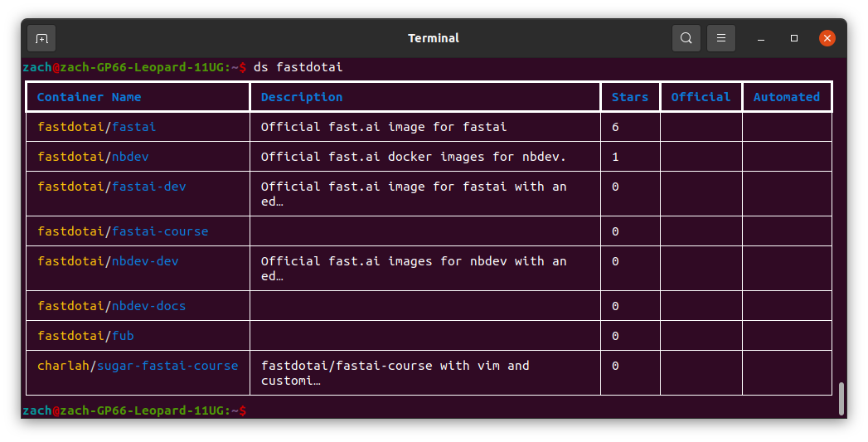Click the nbdev-dev row description text
Screen dimensions: 868x442
414,269
